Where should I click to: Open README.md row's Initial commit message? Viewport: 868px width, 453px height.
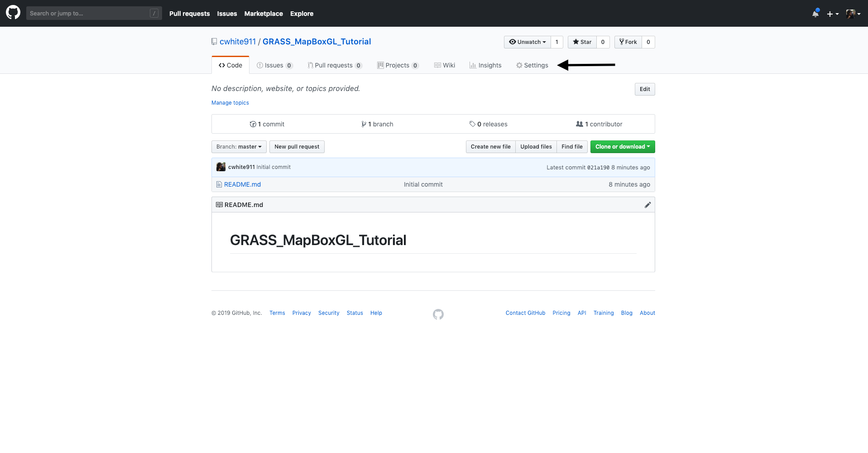(423, 184)
